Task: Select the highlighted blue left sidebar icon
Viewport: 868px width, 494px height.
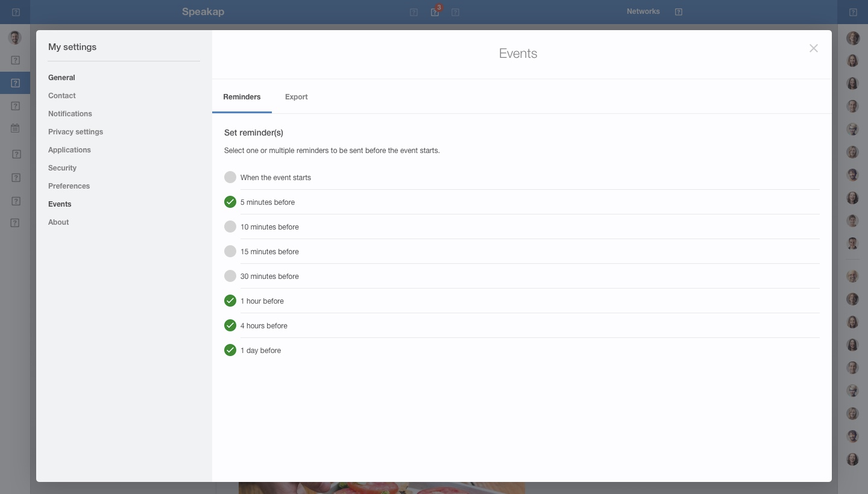Action: 15,83
